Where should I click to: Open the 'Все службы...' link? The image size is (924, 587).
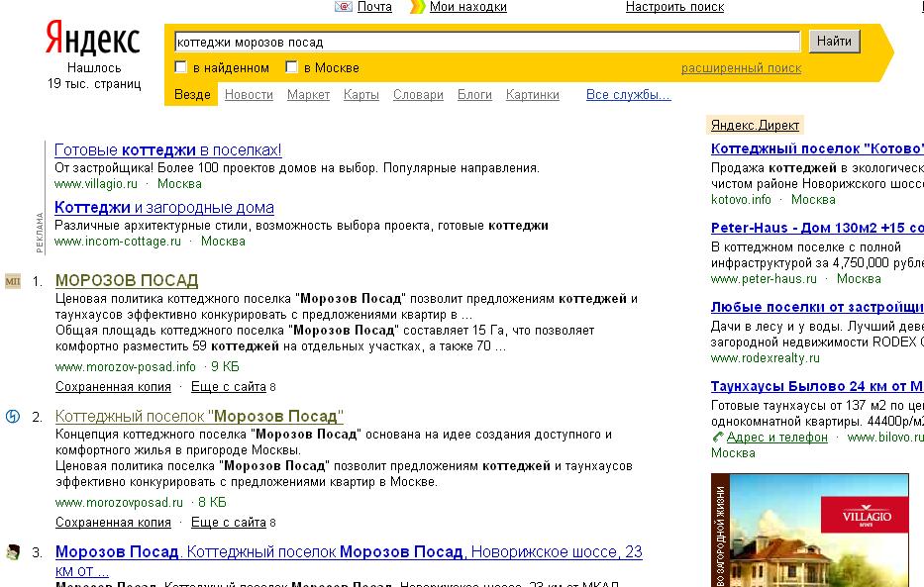tap(628, 95)
